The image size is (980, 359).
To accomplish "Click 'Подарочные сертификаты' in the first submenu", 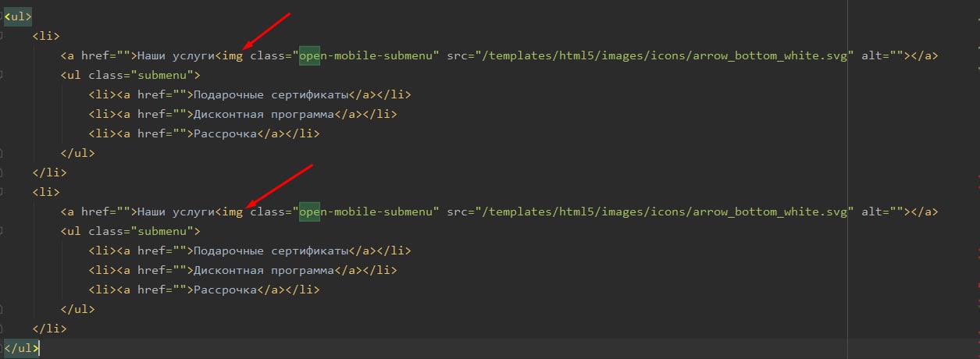I will [270, 94].
